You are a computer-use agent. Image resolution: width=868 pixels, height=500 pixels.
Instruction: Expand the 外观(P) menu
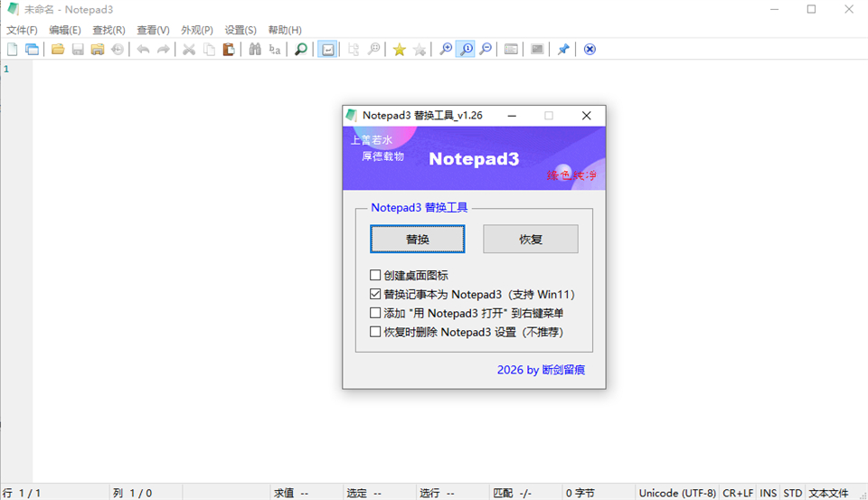197,30
